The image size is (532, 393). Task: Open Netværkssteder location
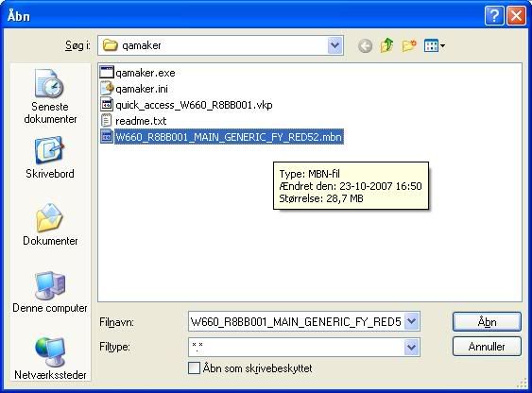(50, 359)
